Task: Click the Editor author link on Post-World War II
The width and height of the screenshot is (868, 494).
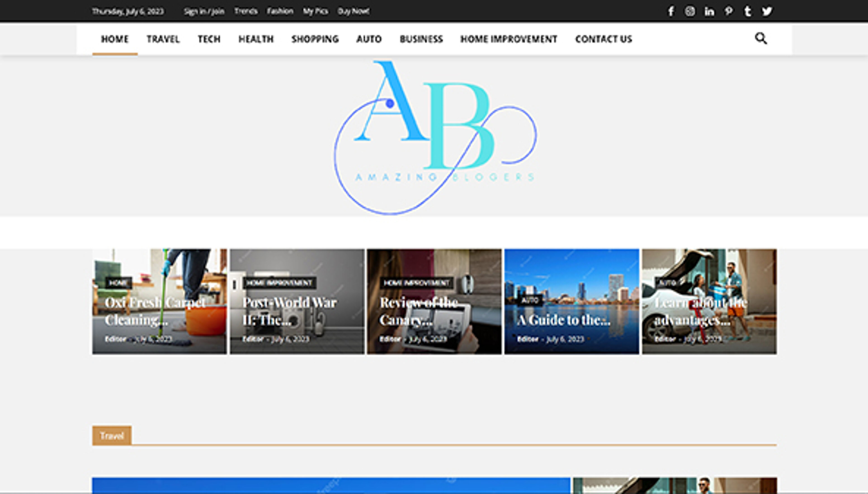Action: point(253,338)
